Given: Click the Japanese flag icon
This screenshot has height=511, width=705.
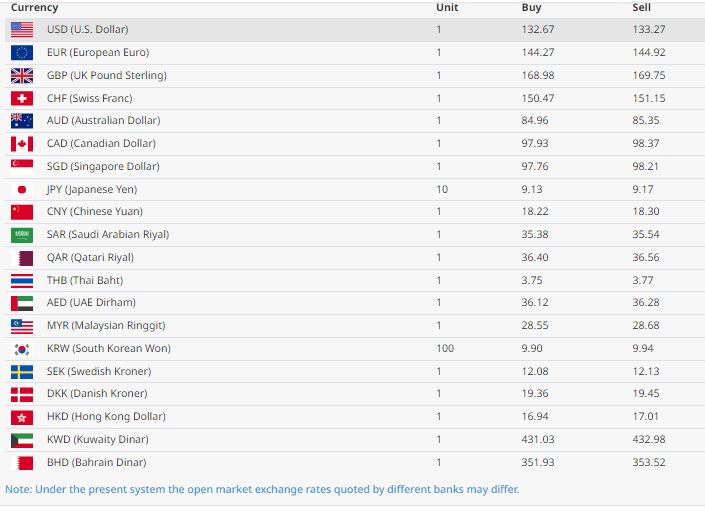Looking at the screenshot, I should tap(22, 190).
